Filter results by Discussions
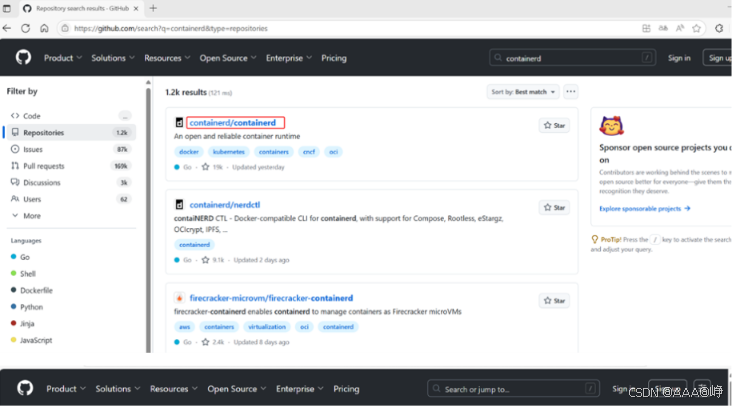This screenshot has width=733, height=406. (70, 182)
